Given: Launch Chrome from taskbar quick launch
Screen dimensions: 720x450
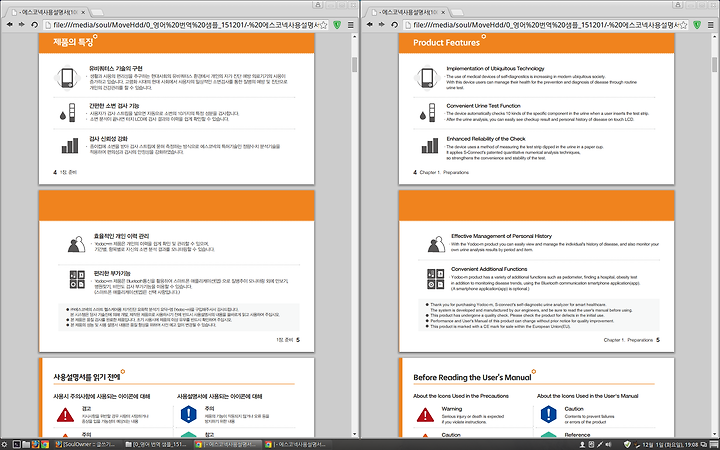Looking at the screenshot, I should click(45, 444).
